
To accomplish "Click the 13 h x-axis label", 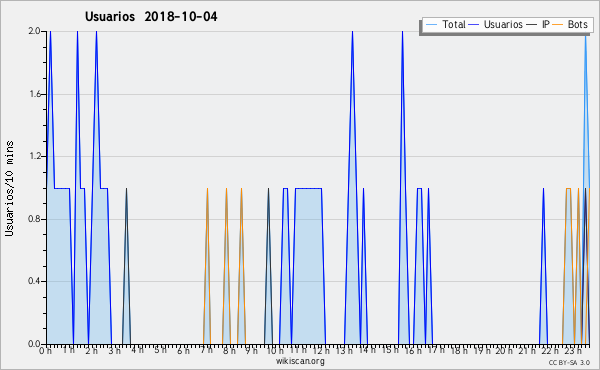I will (344, 350).
